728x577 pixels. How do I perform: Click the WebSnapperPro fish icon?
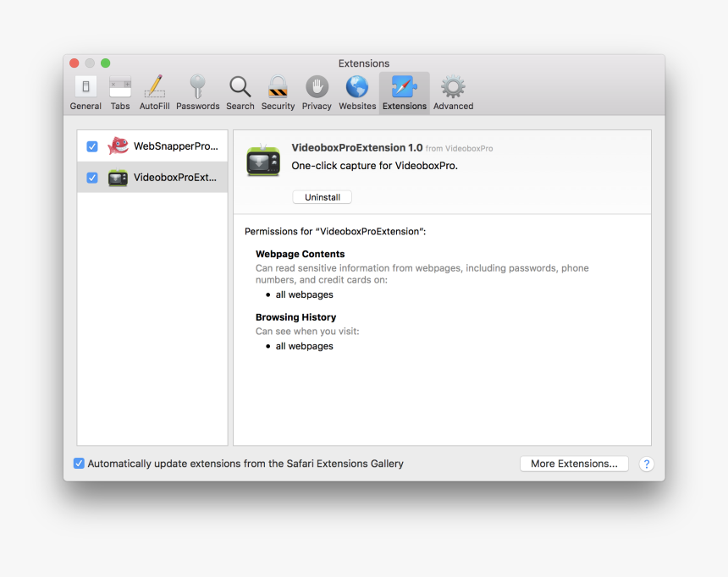click(117, 145)
